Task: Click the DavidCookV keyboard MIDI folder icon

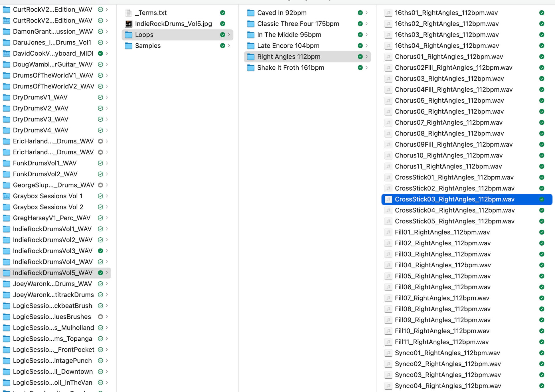Action: [6, 53]
